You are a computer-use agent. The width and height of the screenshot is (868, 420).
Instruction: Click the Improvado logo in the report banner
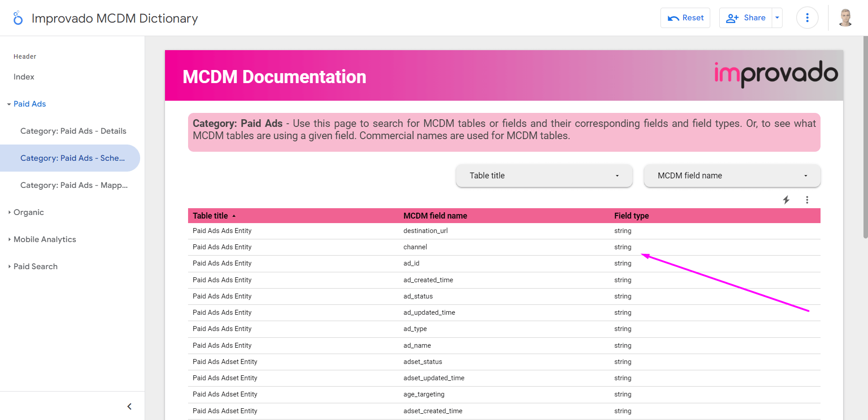[775, 74]
